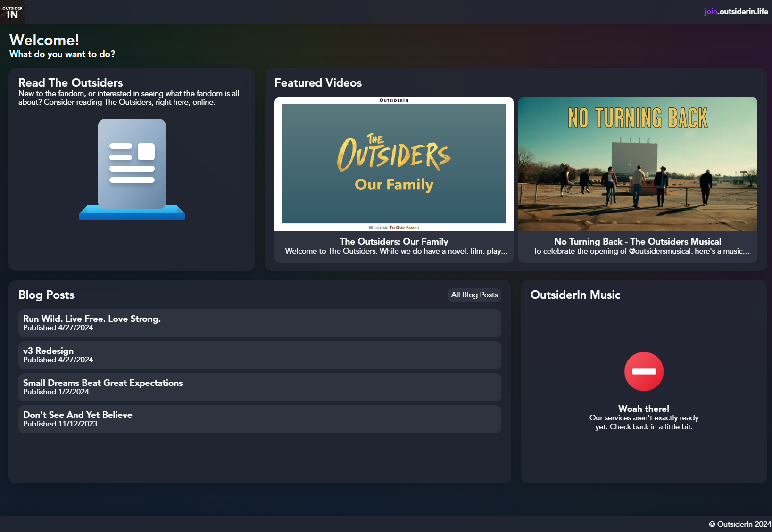The image size is (772, 532).
Task: Click the All Blog Posts button
Action: pyautogui.click(x=473, y=295)
